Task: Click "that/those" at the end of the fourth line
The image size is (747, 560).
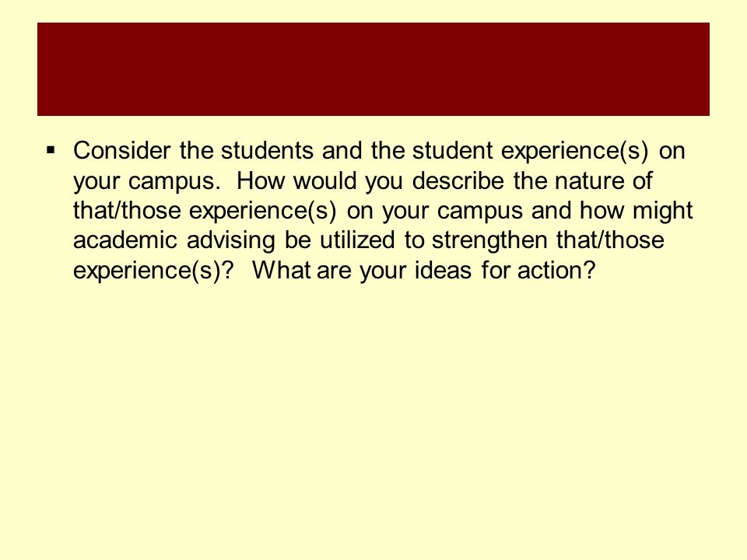Action: [x=610, y=240]
